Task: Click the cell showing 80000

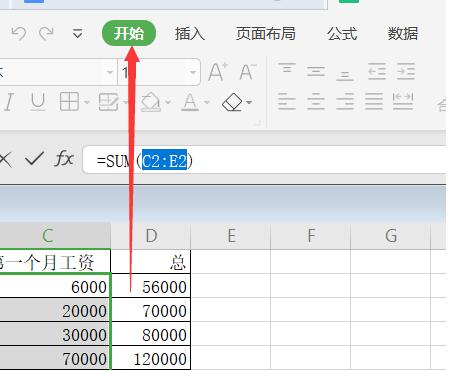Action: point(151,334)
